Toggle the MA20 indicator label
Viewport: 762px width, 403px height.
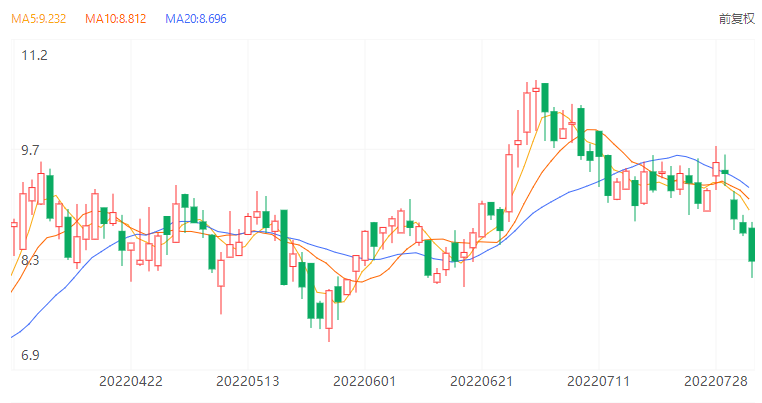click(x=196, y=19)
